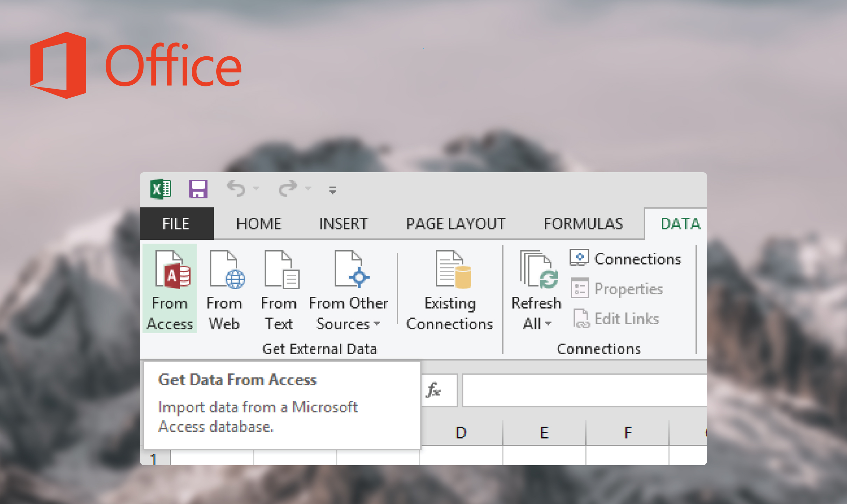Click into the formula bar input
This screenshot has height=504, width=847.
coord(584,390)
